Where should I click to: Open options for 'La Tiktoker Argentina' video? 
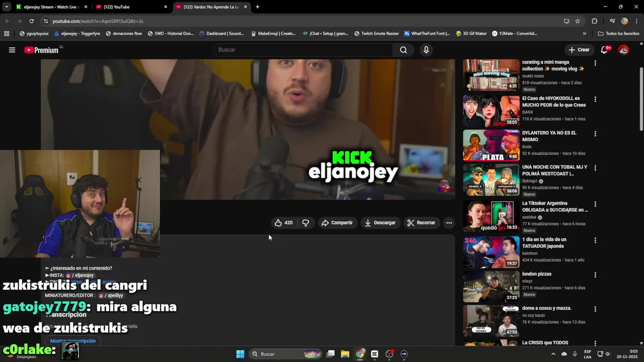[595, 204]
